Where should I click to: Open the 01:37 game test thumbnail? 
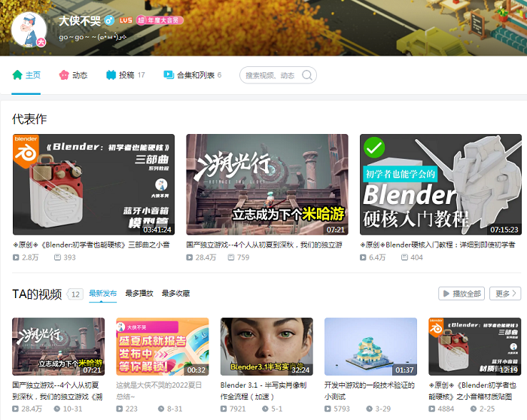[370, 346]
